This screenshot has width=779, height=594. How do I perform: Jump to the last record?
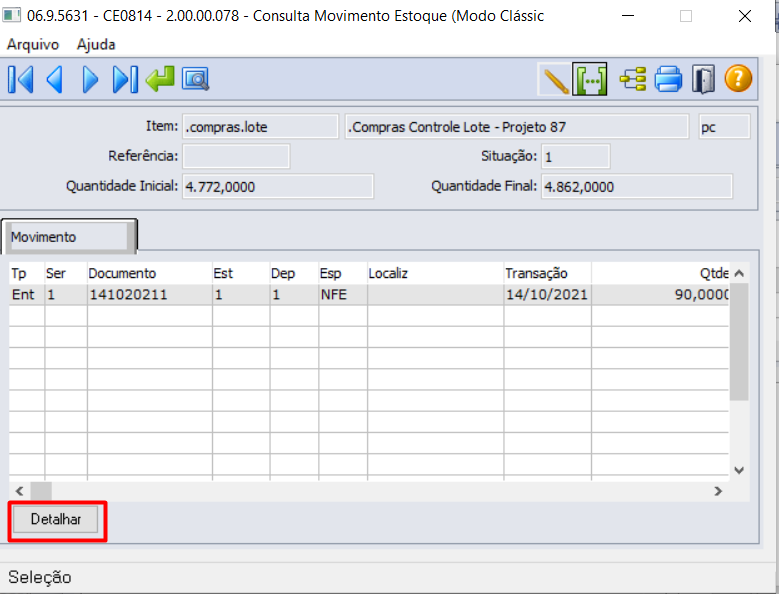[125, 79]
